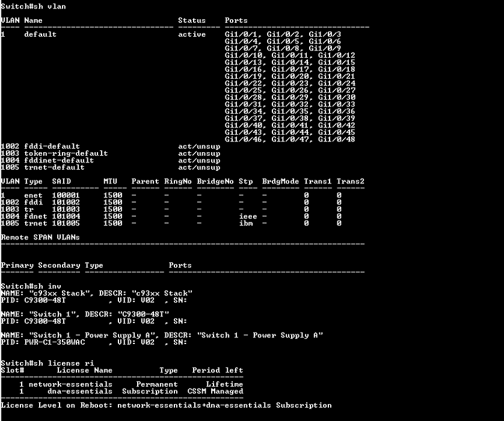Select the BrdgMode column header
The image size is (504, 421).
(280, 182)
